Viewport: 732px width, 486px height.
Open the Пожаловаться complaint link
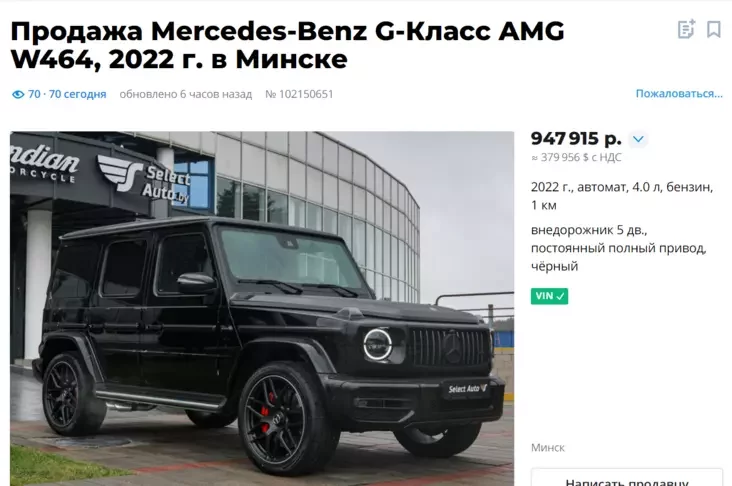(679, 94)
